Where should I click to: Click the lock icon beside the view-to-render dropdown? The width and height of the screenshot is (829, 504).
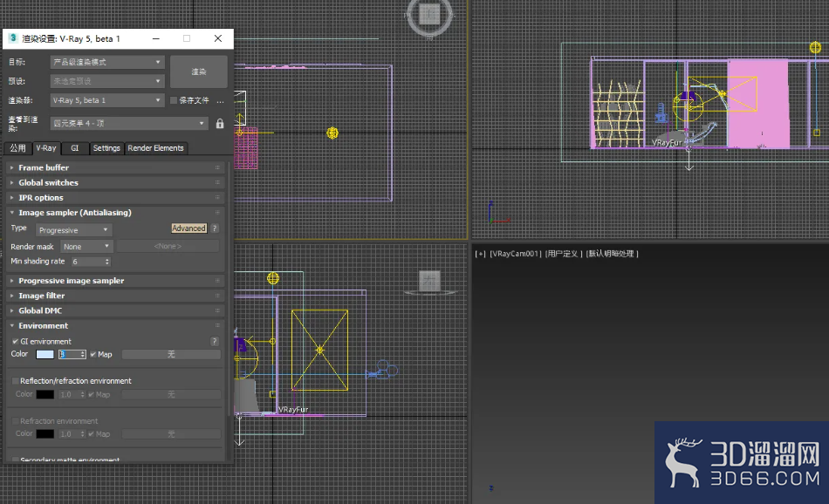tap(220, 124)
